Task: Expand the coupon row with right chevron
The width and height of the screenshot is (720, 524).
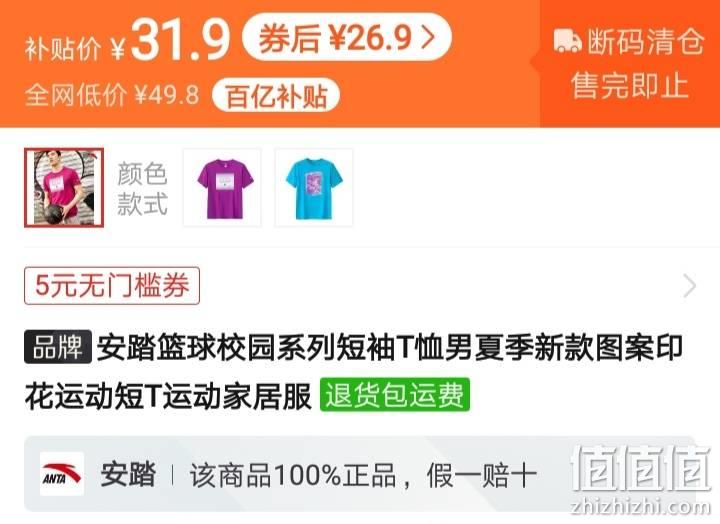Action: (689, 286)
